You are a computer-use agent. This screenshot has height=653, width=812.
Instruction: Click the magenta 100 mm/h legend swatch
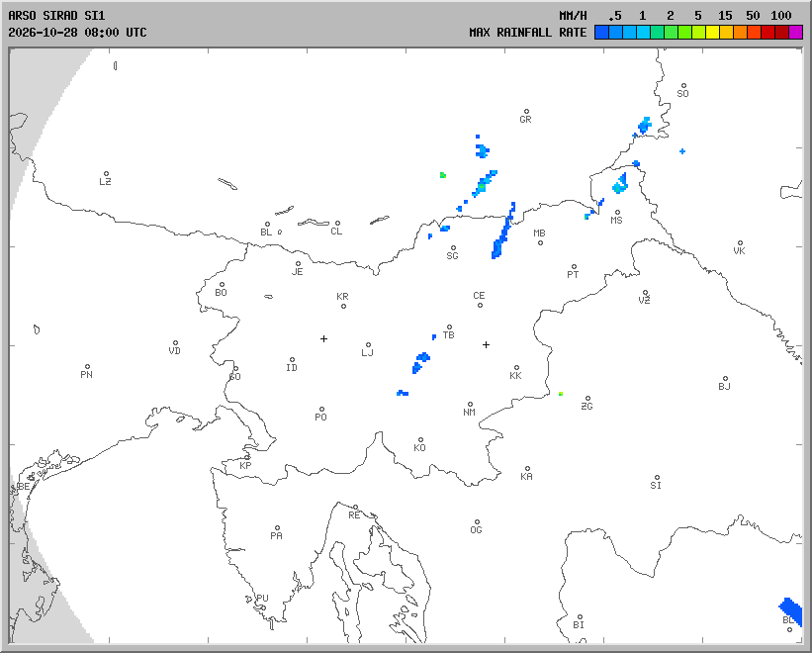795,32
